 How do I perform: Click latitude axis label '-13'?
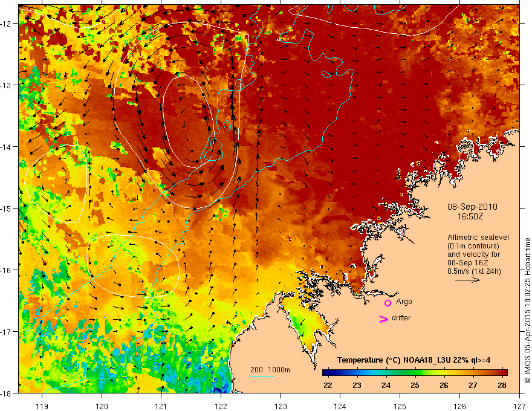click(7, 85)
